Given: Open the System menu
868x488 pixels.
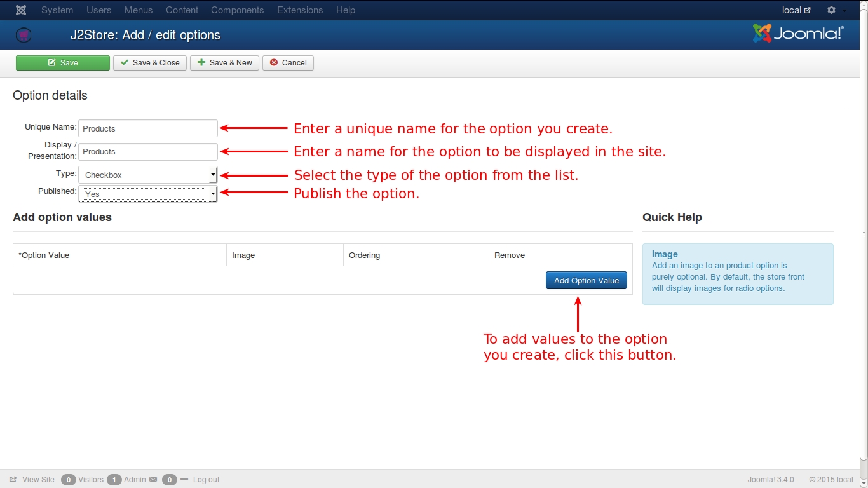Looking at the screenshot, I should point(57,10).
